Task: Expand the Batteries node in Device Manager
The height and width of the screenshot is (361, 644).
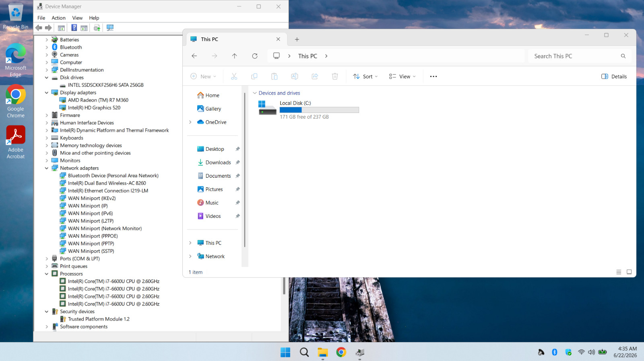Action: tap(47, 40)
